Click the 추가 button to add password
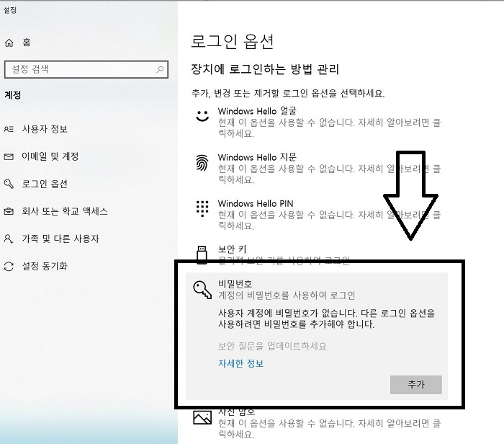This screenshot has width=504, height=444. [416, 384]
